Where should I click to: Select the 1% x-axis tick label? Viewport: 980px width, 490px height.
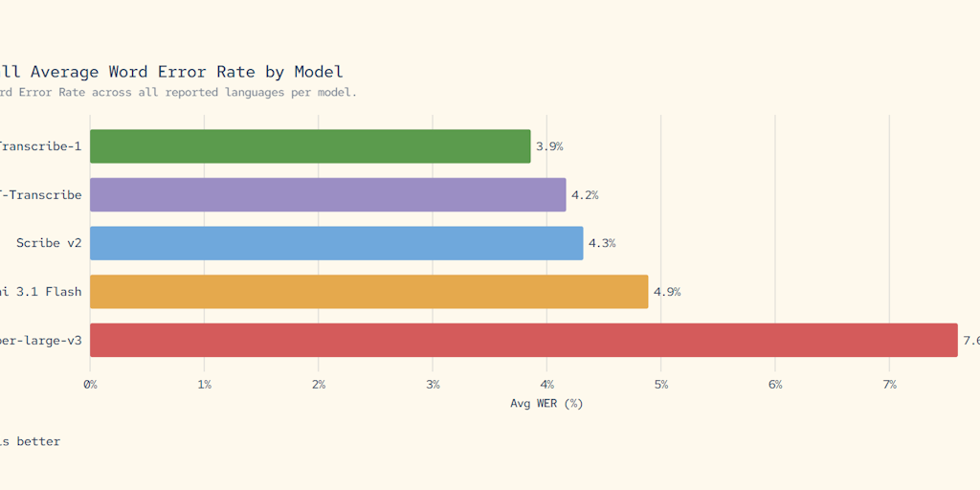click(204, 385)
